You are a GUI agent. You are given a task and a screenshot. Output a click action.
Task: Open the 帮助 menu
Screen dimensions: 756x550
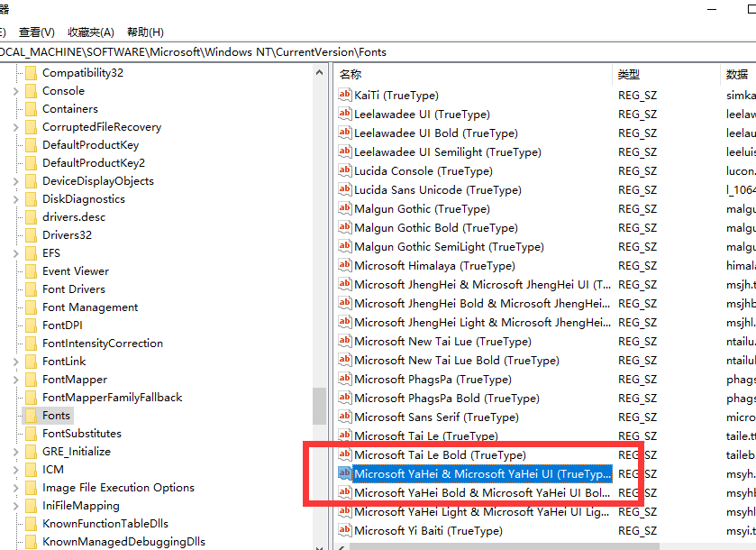click(144, 32)
